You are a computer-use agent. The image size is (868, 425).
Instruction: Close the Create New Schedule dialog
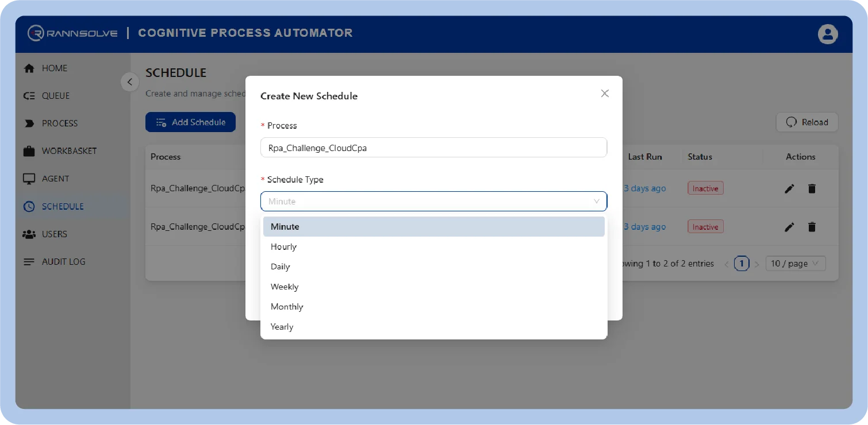[x=605, y=93]
